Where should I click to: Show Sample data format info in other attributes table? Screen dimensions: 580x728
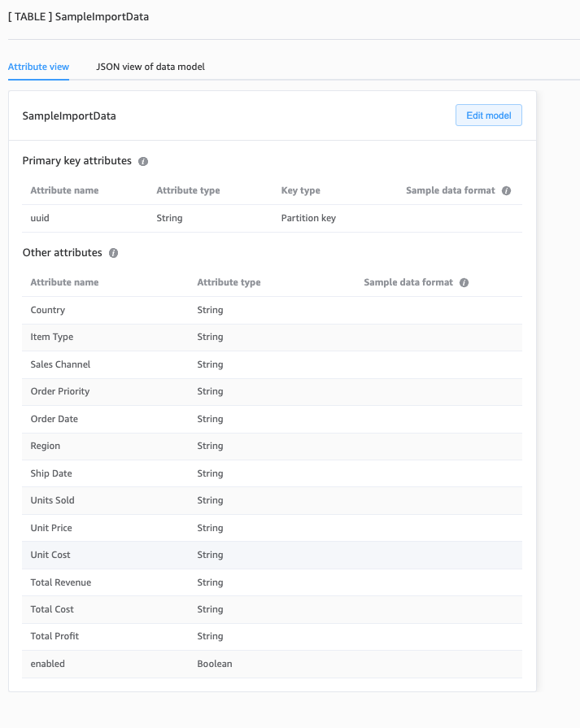tap(464, 282)
